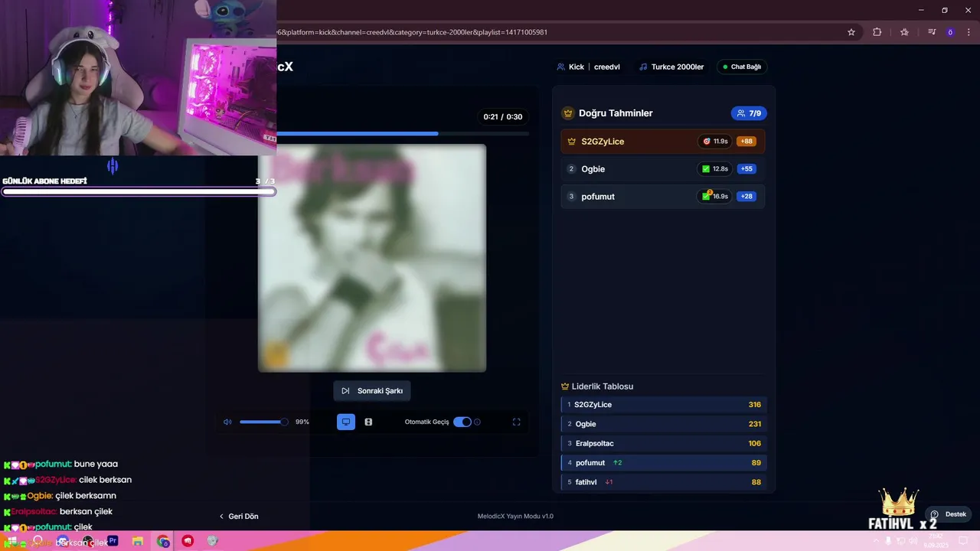
Task: Mute using the speaker volume icon
Action: [227, 422]
